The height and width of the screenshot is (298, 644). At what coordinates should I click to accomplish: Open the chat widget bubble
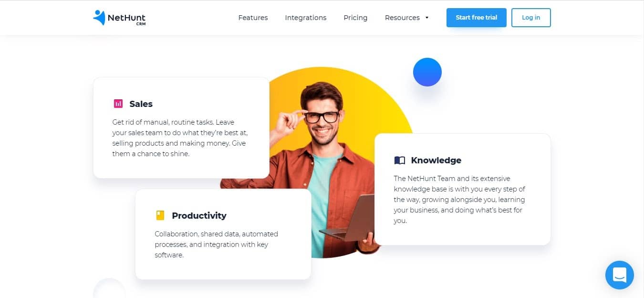[x=619, y=275]
